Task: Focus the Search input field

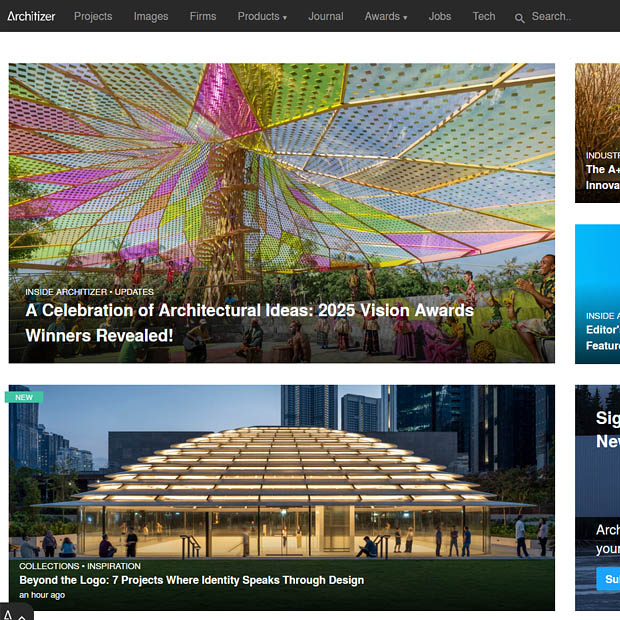Action: click(x=551, y=16)
